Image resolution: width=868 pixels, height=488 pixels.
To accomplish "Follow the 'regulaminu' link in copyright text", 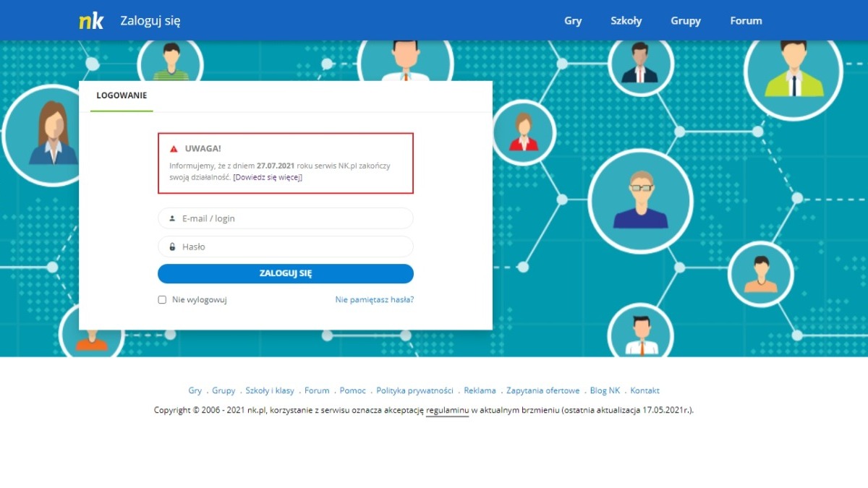I will pos(447,410).
